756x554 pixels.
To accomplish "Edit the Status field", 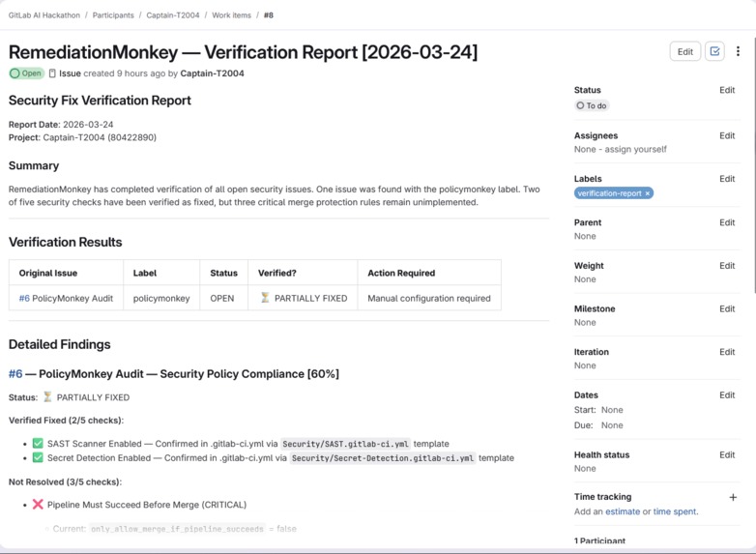I will coord(727,90).
